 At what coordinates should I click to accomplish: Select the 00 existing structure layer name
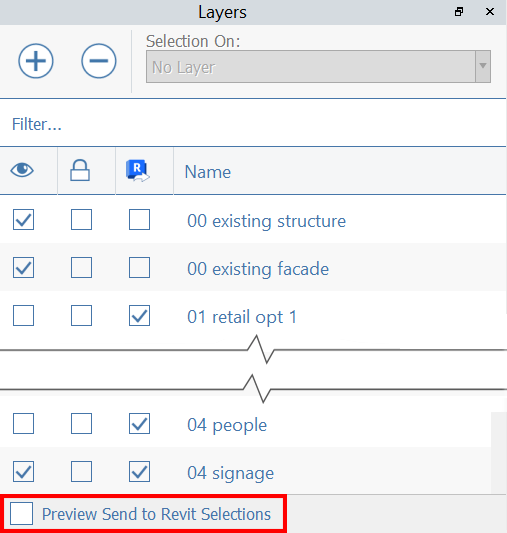[x=266, y=221]
